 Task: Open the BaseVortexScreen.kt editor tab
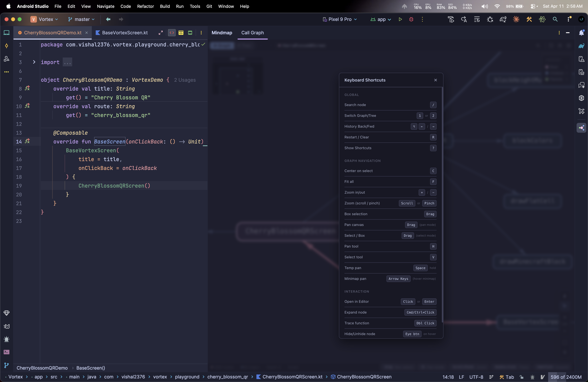tap(124, 33)
